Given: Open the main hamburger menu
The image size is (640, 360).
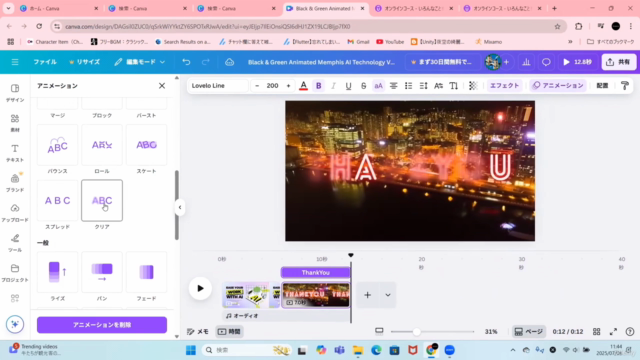Looking at the screenshot, I should (x=15, y=62).
